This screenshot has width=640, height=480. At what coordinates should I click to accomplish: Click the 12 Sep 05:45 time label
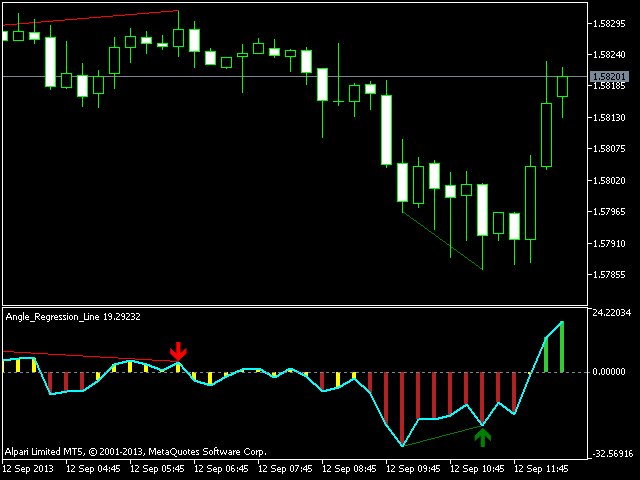pos(158,469)
